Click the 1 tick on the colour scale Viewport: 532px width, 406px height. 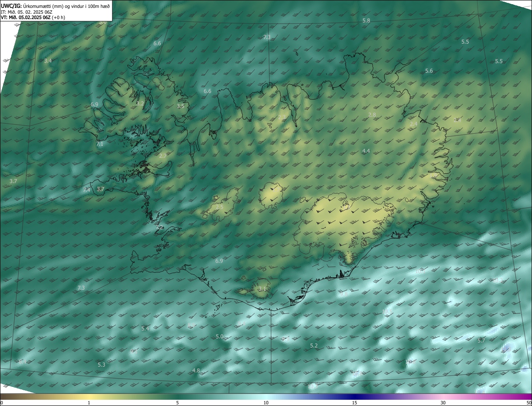(x=89, y=403)
